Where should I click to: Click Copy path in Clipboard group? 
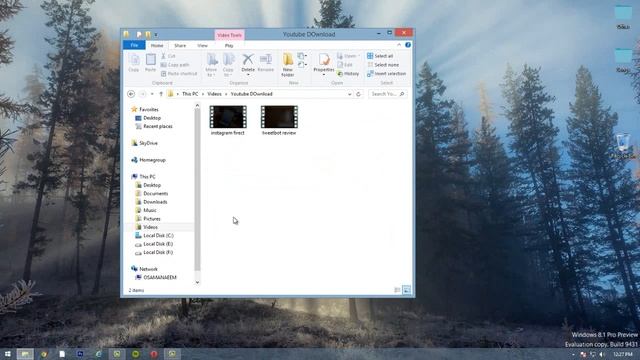[175, 65]
